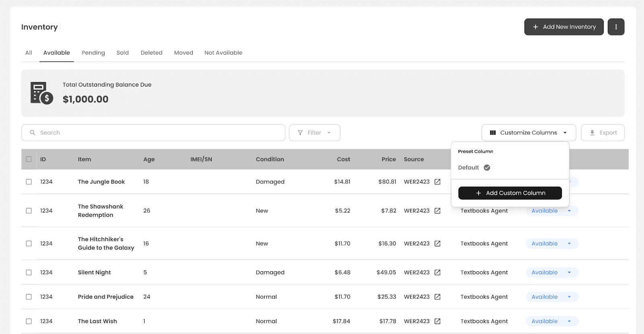Switch to the All tab
The height and width of the screenshot is (334, 644).
29,53
